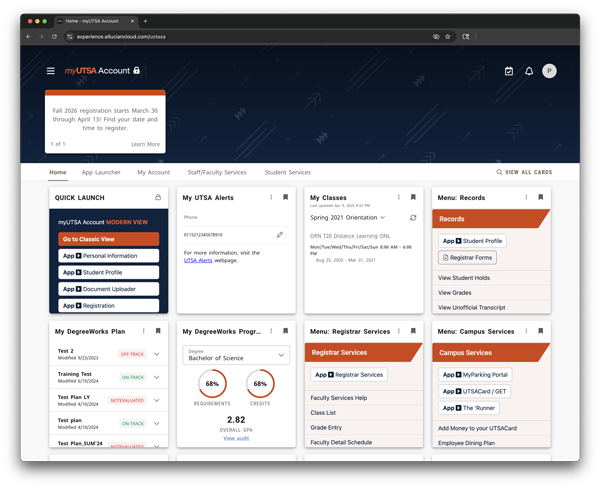Screen dimensions: 600x488
Task: Click the site info icon in address bar
Action: pos(69,37)
